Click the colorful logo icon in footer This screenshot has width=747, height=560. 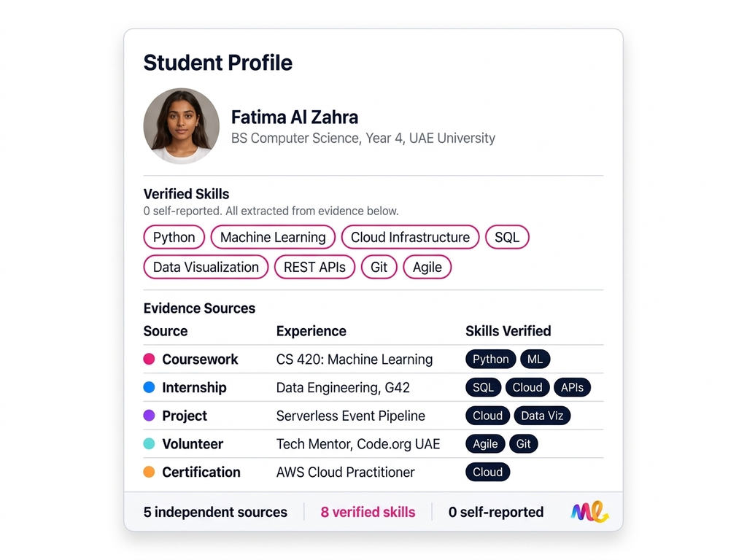[589, 512]
